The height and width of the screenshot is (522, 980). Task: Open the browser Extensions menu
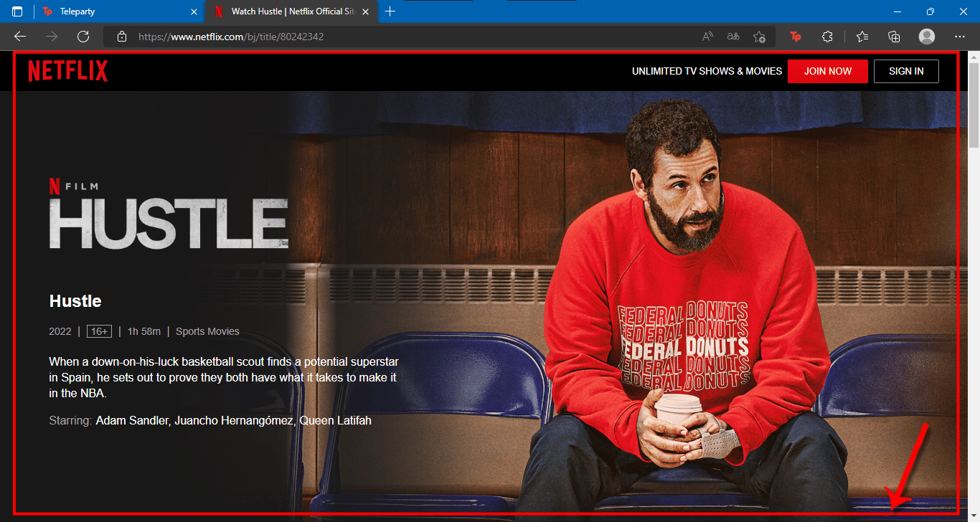(x=827, y=37)
